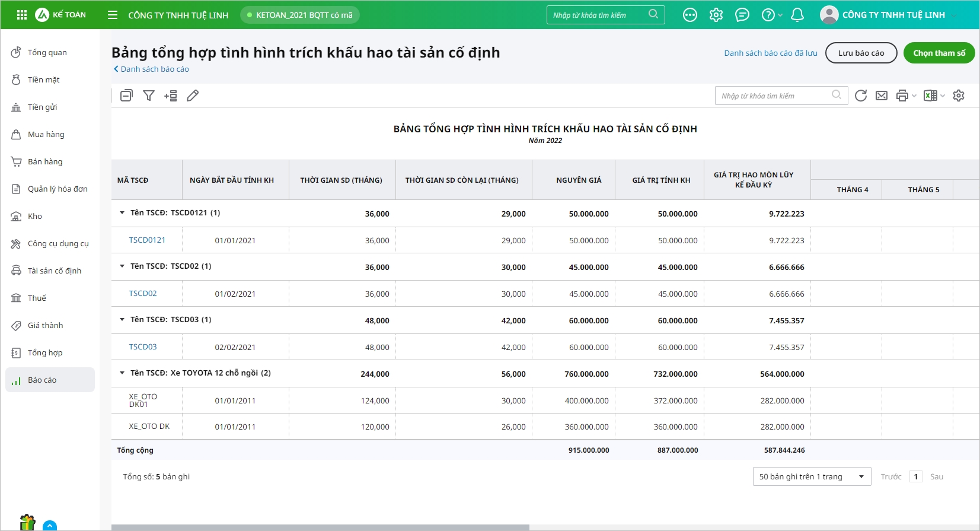Click the collapse all rows icon
Screen dimensions: 980x531
pos(126,96)
